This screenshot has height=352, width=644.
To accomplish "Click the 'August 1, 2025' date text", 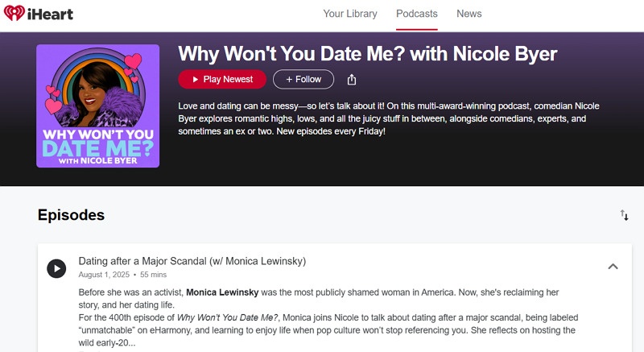I will (x=104, y=275).
